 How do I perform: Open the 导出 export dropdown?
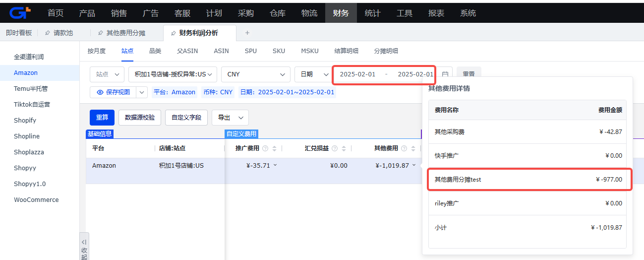point(230,118)
